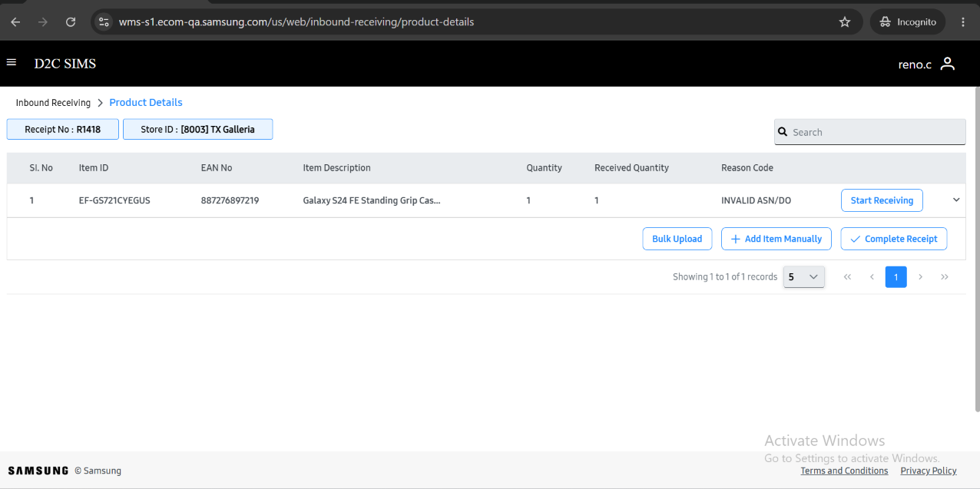Click the Item Description column header
The image size is (980, 489).
tap(336, 168)
